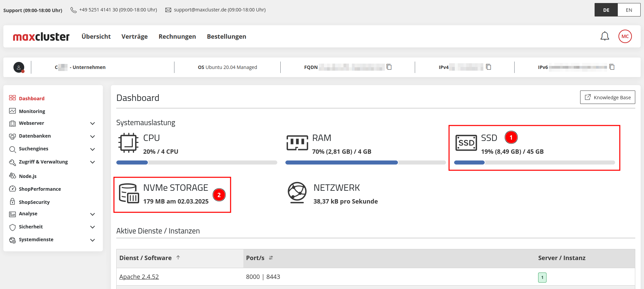The image size is (644, 289).
Task: Click the 8000 | 8443 port cell
Action: click(263, 277)
